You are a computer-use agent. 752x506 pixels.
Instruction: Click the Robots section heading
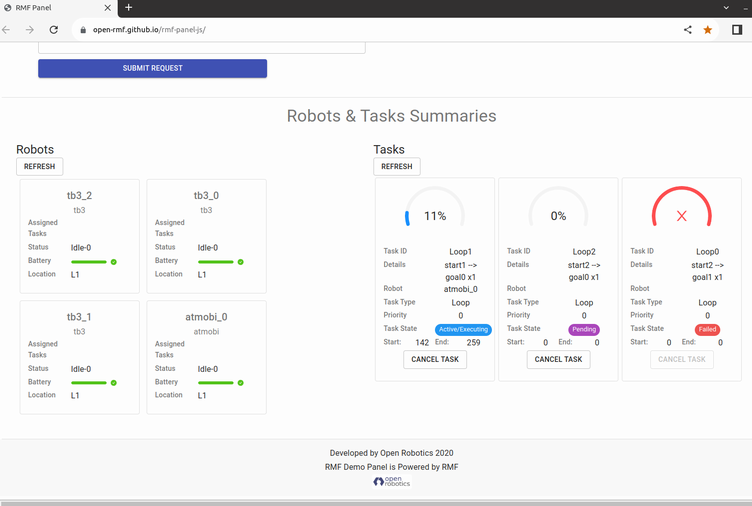[35, 149]
